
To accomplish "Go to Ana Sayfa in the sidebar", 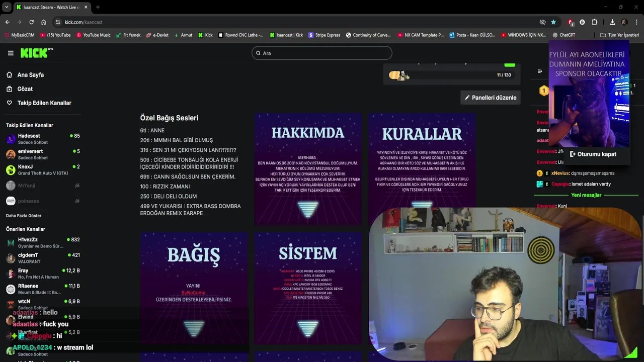I will click(30, 75).
